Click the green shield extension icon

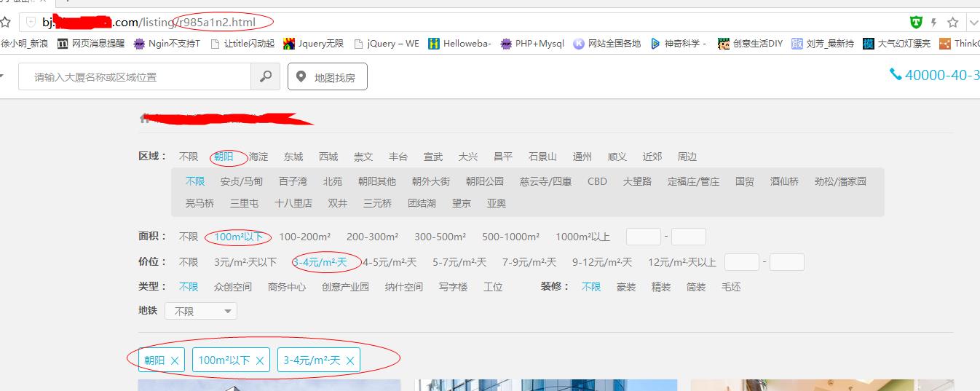tap(916, 22)
